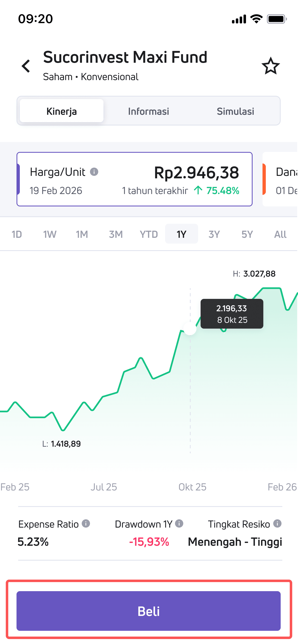Tap the Wi-Fi status icon
The image size is (298, 644).
point(256,19)
